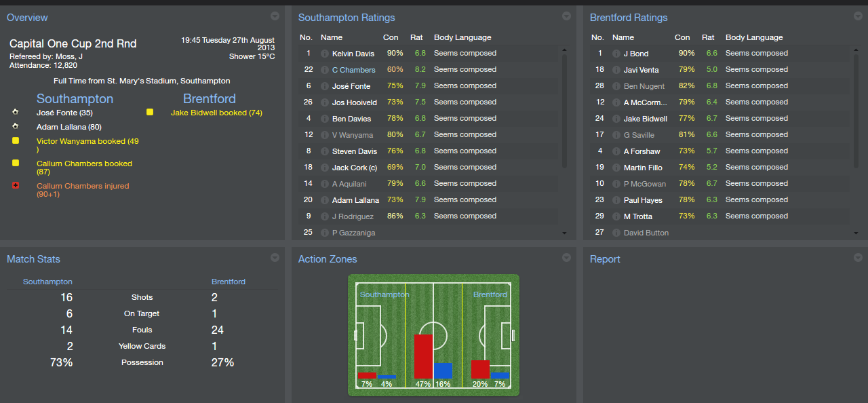The width and height of the screenshot is (868, 403).
Task: Click yellow card icon beside Victor Wanyama booking
Action: [16, 141]
